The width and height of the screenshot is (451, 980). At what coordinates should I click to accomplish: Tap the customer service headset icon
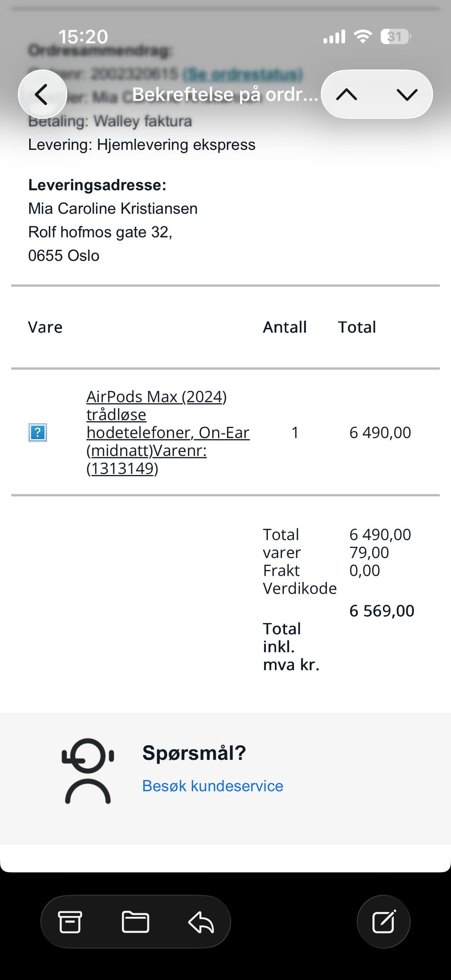(88, 771)
